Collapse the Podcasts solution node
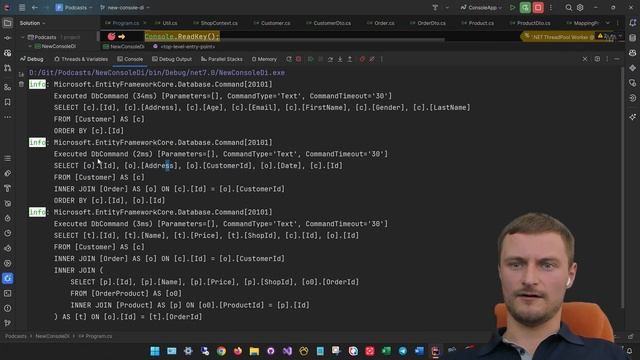Screen dimensions: 640x360 [22, 37]
